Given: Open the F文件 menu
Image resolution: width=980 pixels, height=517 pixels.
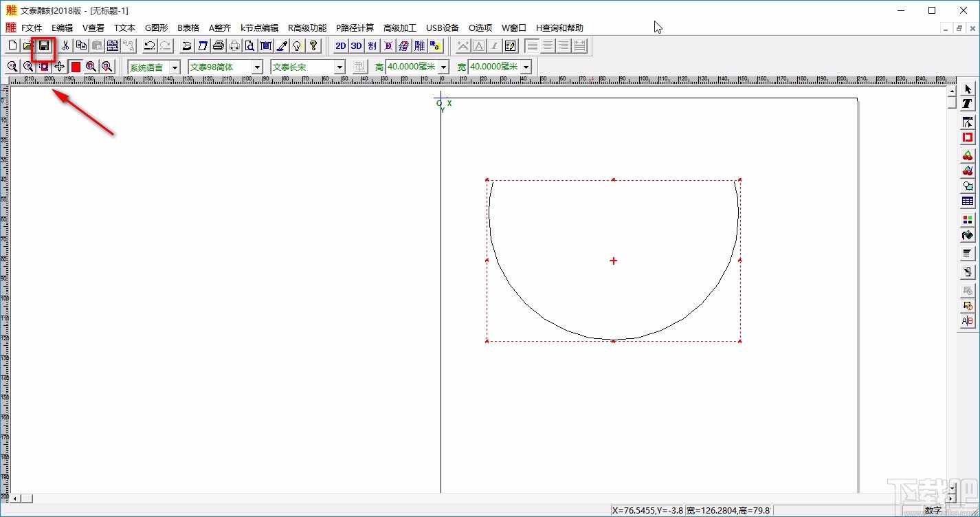Looking at the screenshot, I should 31,28.
